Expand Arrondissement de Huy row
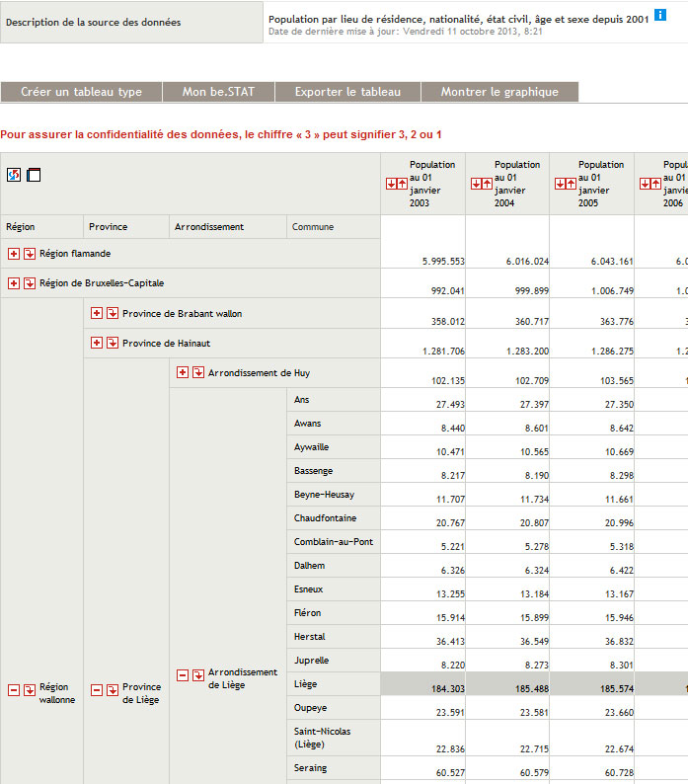This screenshot has width=688, height=784. tap(183, 372)
